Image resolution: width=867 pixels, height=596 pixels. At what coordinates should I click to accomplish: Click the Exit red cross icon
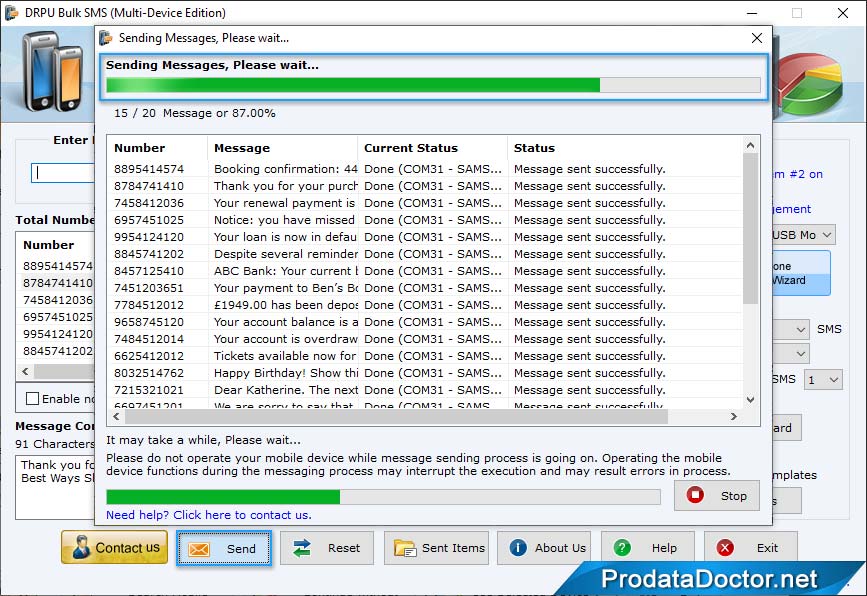point(725,547)
